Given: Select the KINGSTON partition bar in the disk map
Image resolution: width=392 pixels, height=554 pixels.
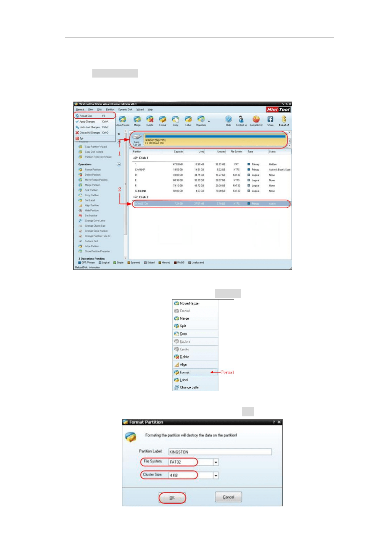Looking at the screenshot, I should 215,140.
